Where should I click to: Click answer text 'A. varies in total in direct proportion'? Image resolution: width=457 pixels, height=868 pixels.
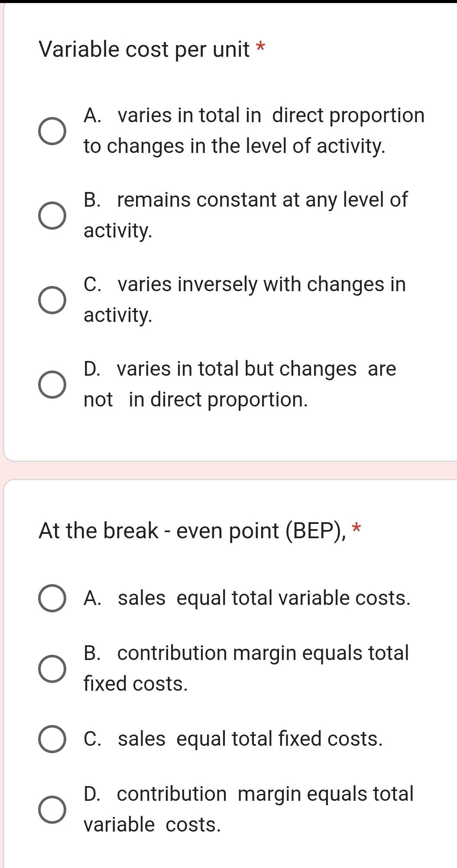tap(254, 130)
